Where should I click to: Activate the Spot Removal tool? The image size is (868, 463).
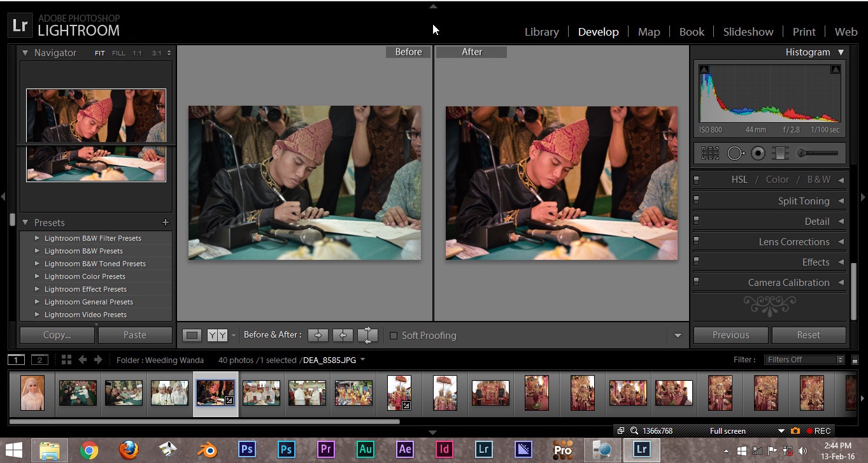[x=736, y=153]
